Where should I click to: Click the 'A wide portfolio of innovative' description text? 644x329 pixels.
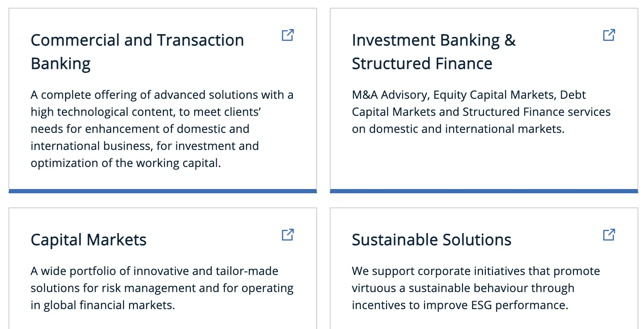pos(162,288)
